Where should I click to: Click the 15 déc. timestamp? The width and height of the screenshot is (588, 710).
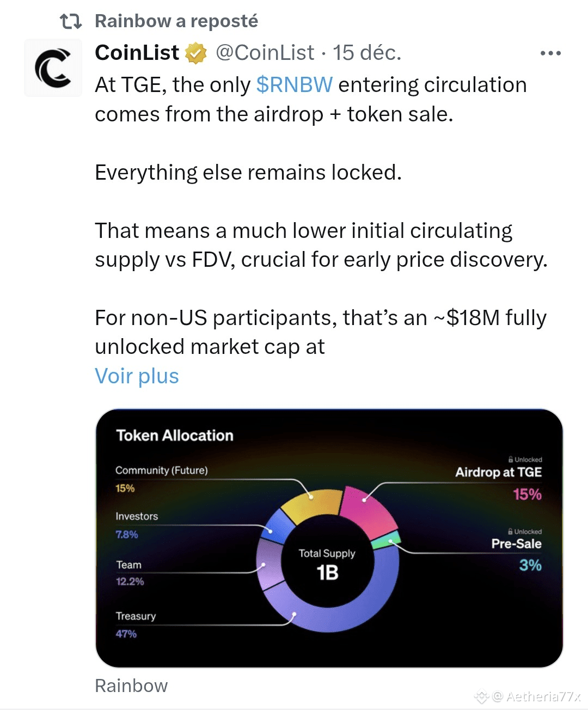point(367,53)
